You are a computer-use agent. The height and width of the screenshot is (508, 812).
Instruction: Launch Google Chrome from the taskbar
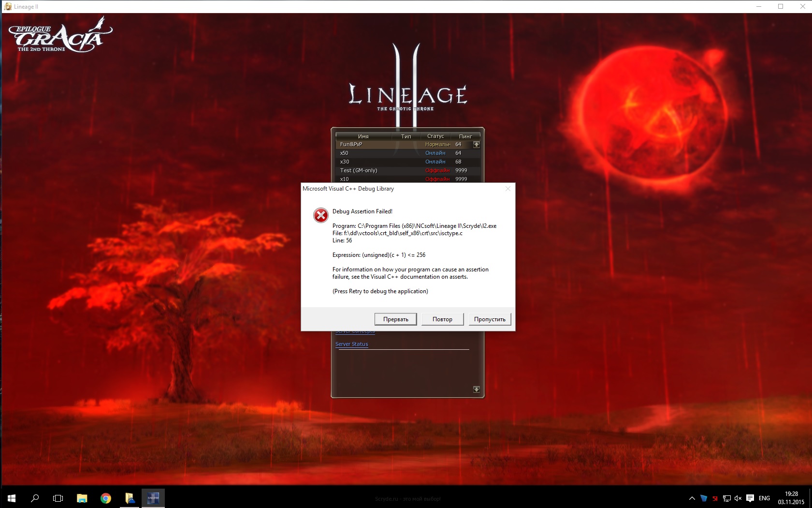point(105,498)
